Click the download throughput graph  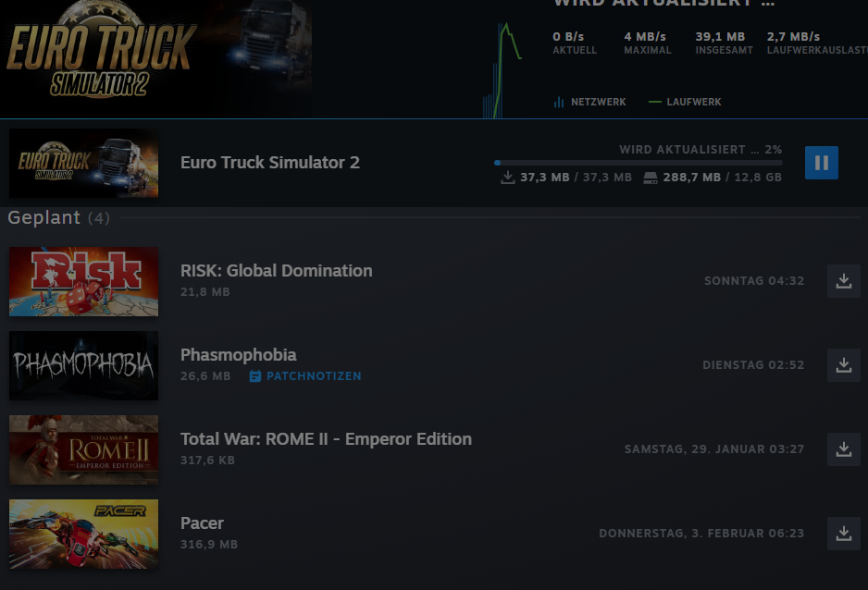[x=502, y=70]
